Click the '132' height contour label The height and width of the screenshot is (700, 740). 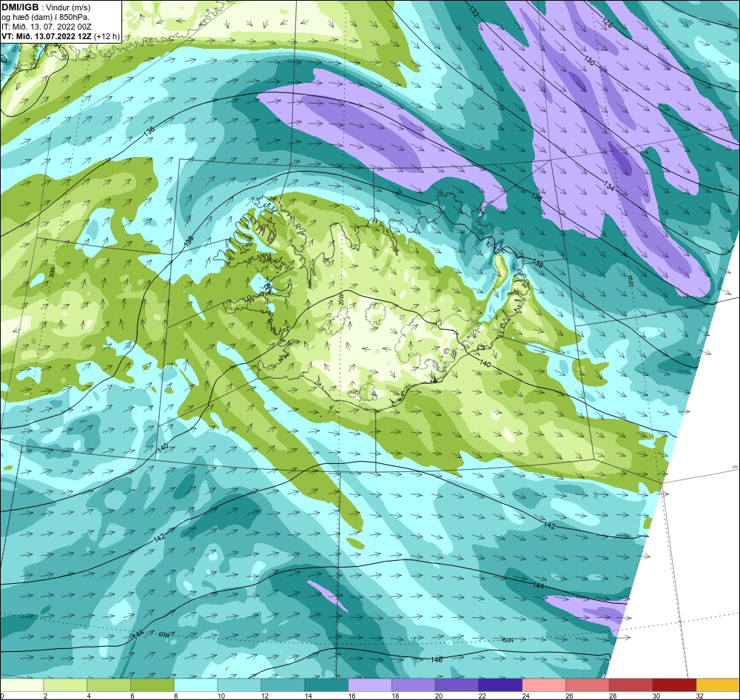coord(474,13)
